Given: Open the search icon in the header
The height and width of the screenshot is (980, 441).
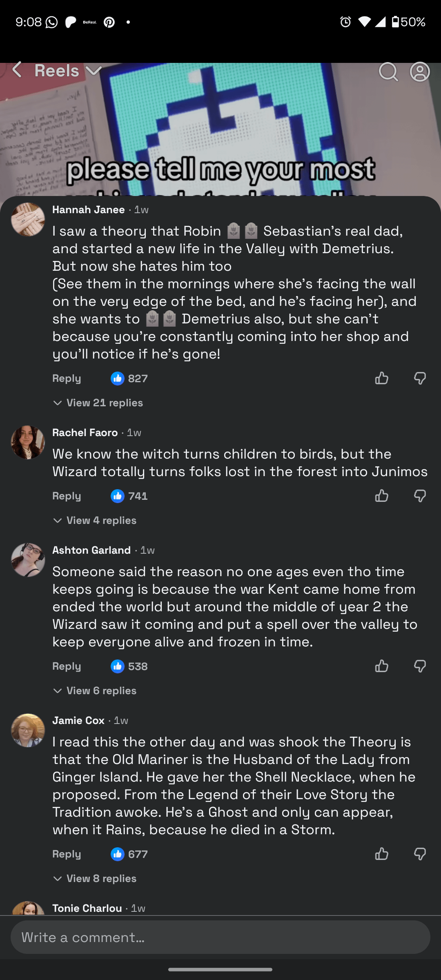Looking at the screenshot, I should pyautogui.click(x=388, y=72).
